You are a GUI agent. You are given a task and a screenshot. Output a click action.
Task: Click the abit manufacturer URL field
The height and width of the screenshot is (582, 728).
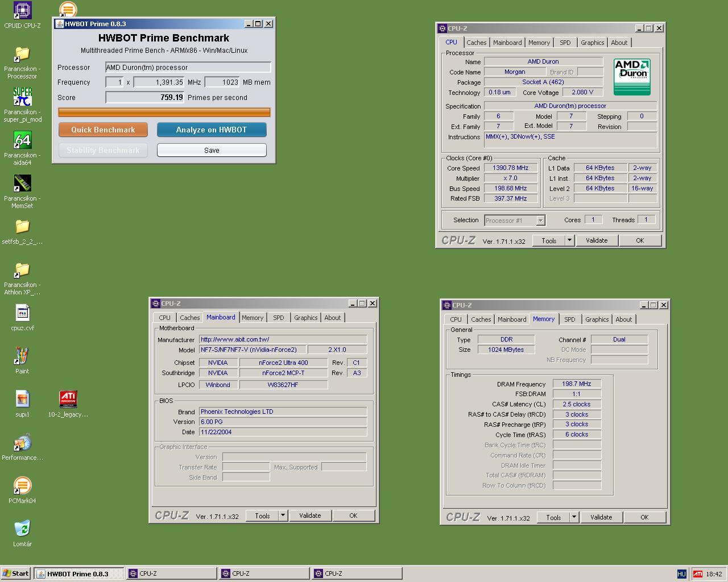pyautogui.click(x=283, y=339)
